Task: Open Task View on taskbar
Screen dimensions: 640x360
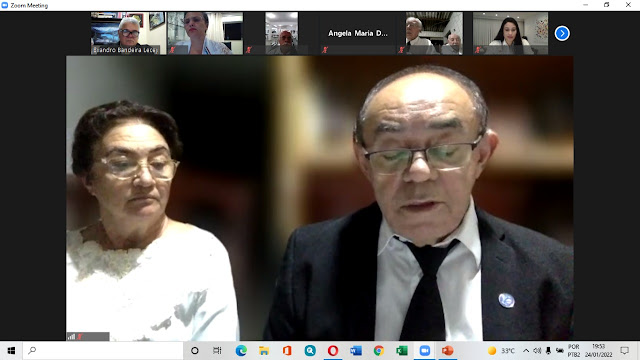Action: pyautogui.click(x=217, y=351)
